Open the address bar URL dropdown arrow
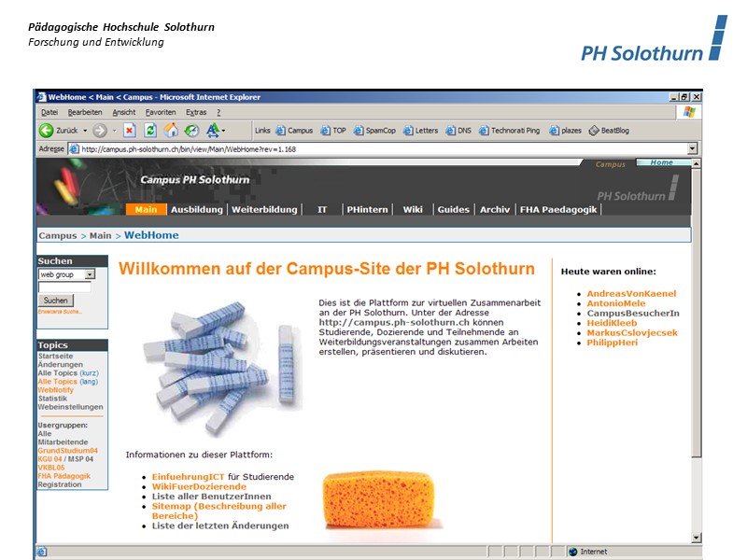The height and width of the screenshot is (560, 747). [x=692, y=148]
